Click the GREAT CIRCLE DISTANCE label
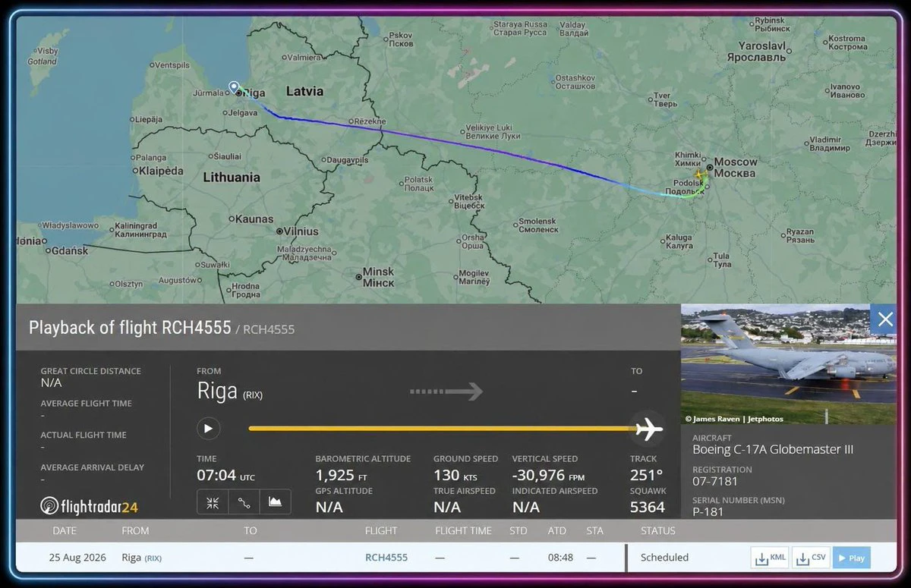Screen dimensions: 911x588 pos(91,371)
